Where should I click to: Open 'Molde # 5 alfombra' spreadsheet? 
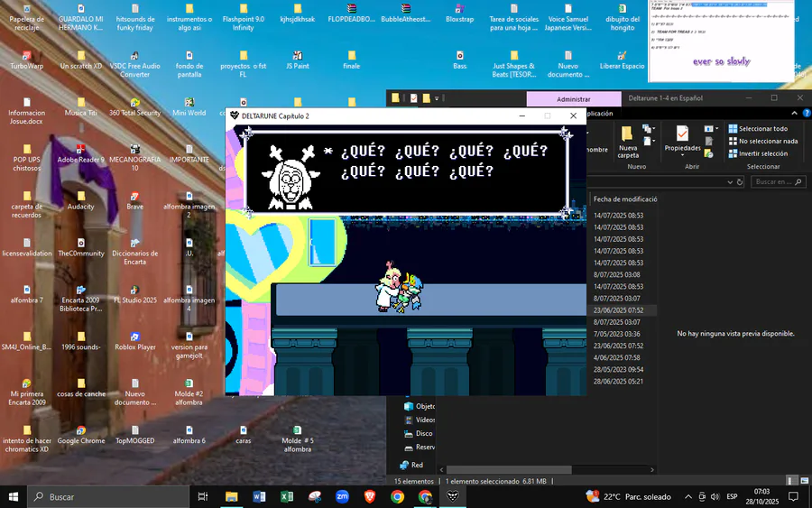point(297,439)
